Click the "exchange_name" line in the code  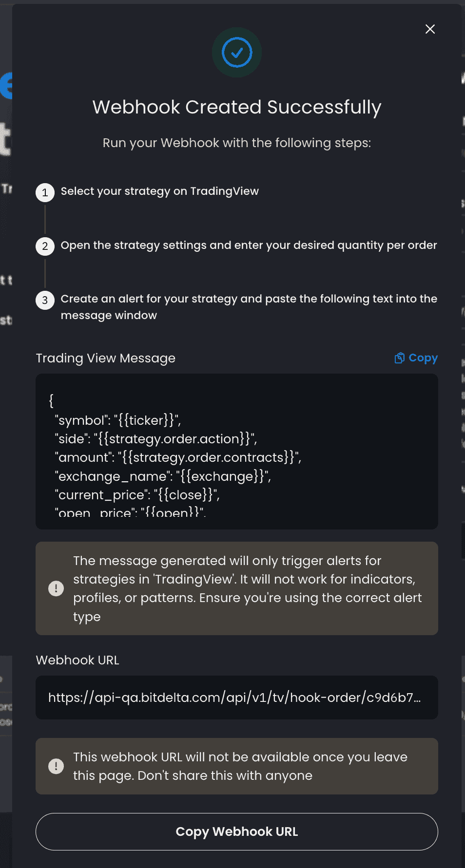tap(163, 476)
